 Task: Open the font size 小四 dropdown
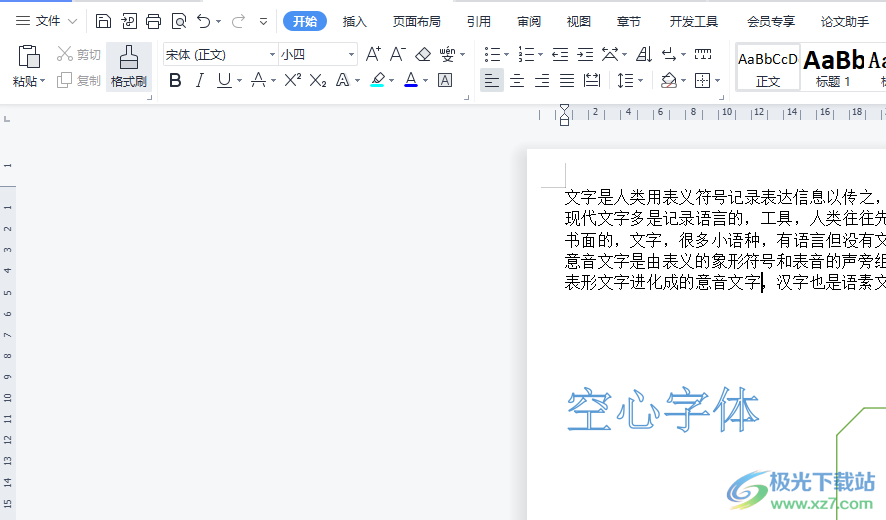click(351, 55)
